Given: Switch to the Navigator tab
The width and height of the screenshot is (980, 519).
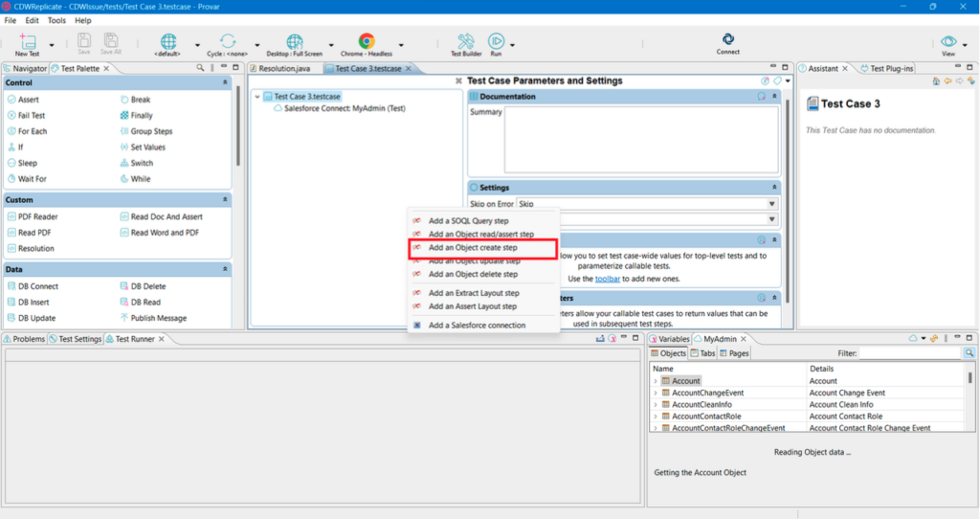Looking at the screenshot, I should [x=25, y=68].
